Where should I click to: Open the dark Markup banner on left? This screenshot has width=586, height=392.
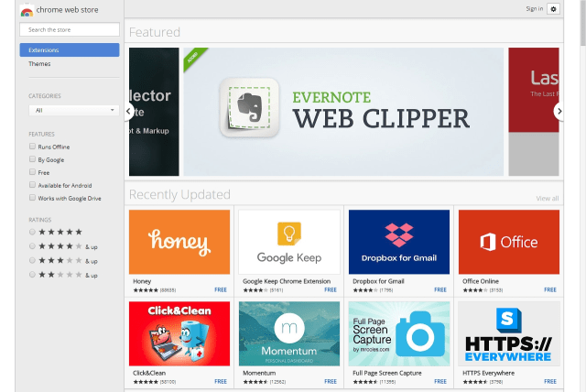pos(154,112)
